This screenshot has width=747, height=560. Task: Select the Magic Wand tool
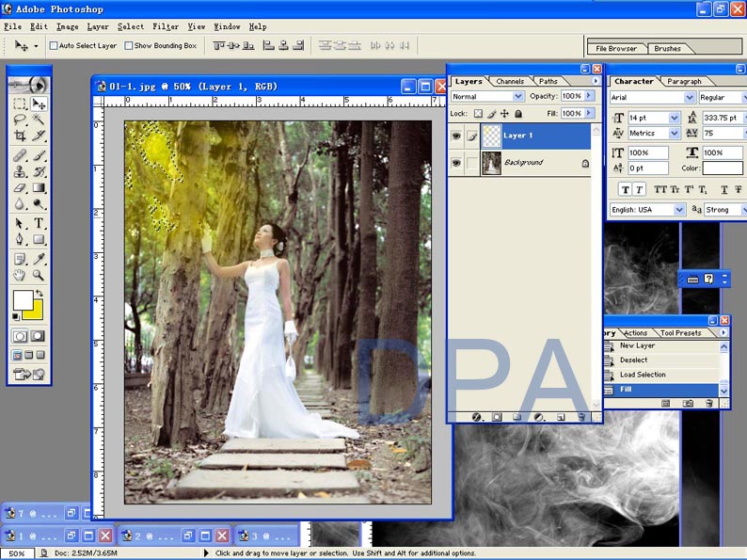[x=39, y=120]
